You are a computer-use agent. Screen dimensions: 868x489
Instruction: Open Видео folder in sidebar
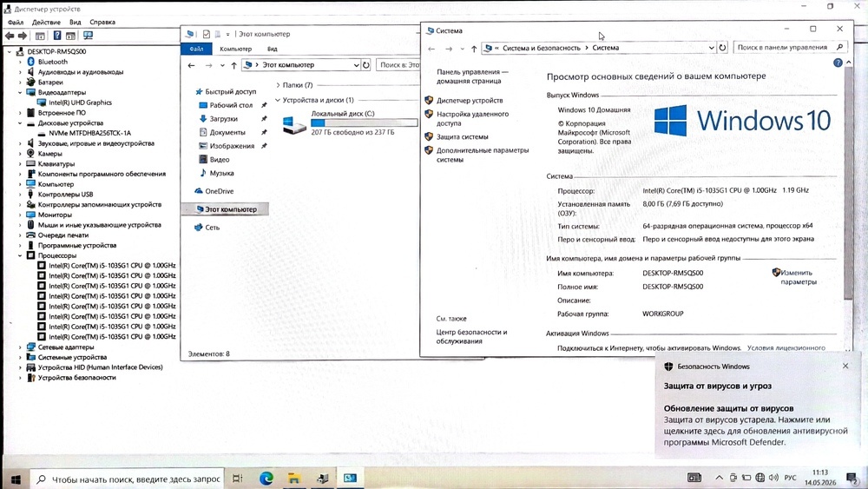point(220,160)
